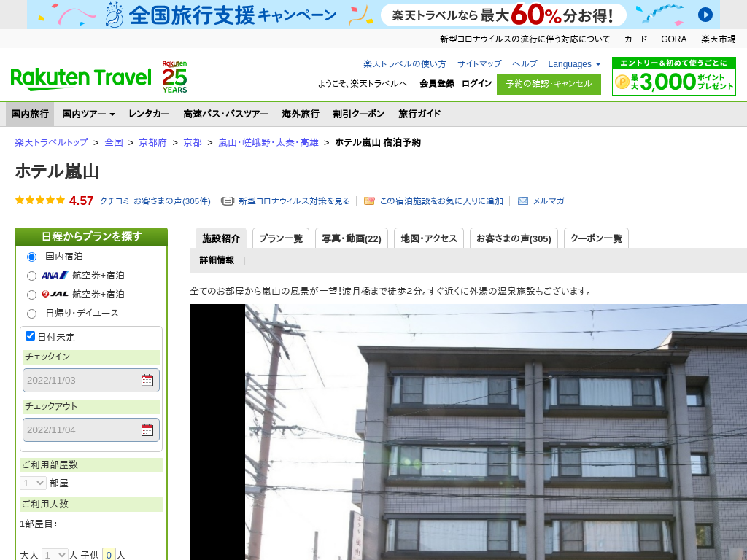Select 国内宿泊 radio button
The width and height of the screenshot is (747, 560).
pos(31,257)
